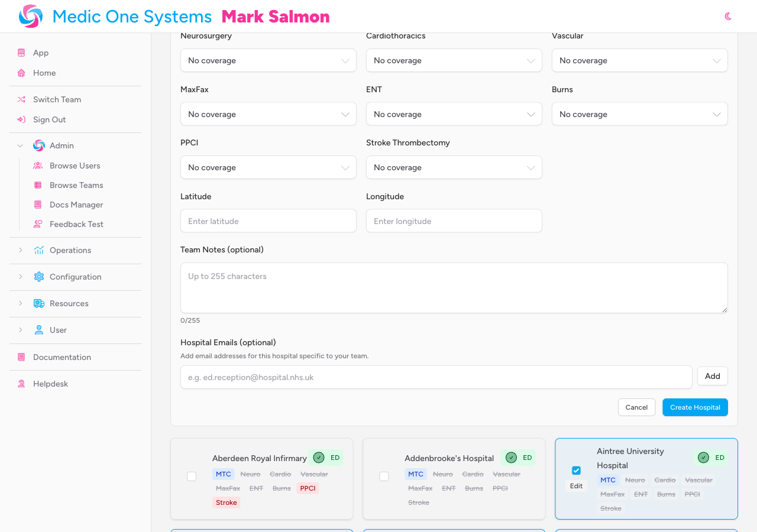757x532 pixels.
Task: Go to Browse Teams in sidebar
Action: tap(76, 185)
